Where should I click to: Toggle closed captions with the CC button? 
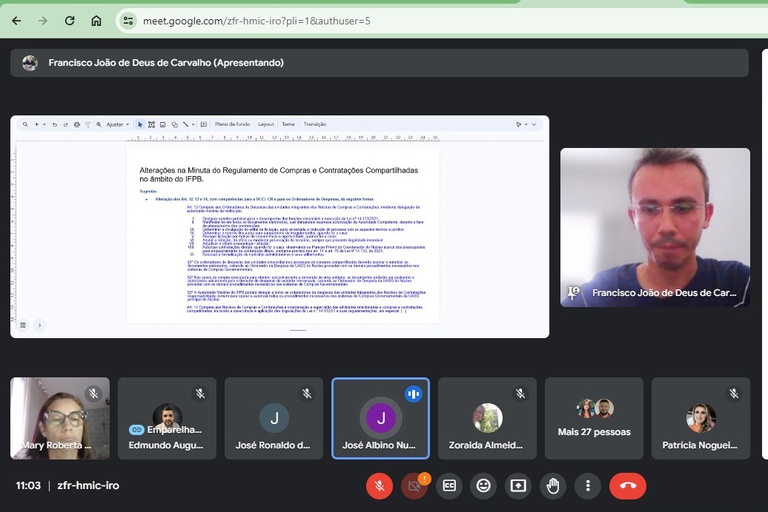[x=449, y=486]
